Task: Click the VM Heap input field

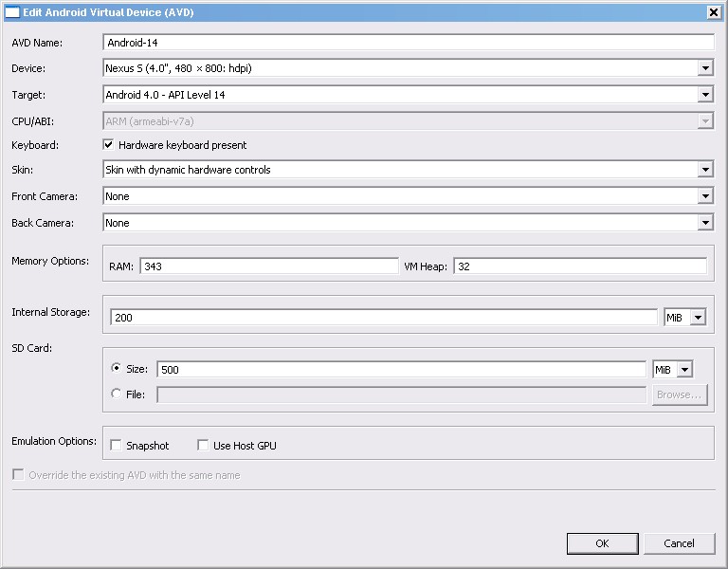Action: pyautogui.click(x=580, y=266)
